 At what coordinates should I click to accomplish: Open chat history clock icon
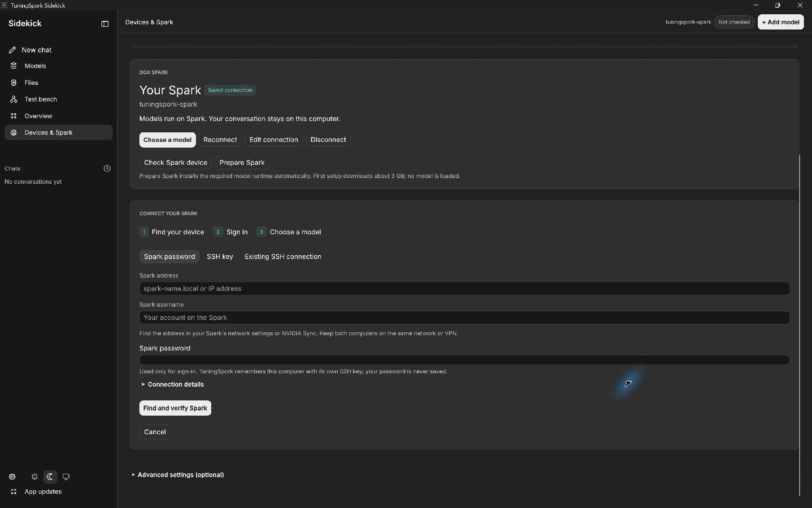click(x=107, y=169)
